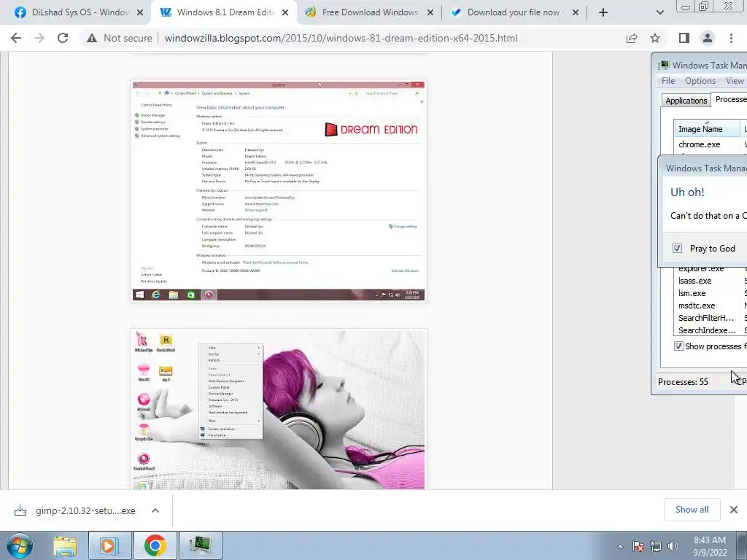The image size is (747, 560).
Task: Open Task Manager Options menu
Action: click(x=700, y=81)
